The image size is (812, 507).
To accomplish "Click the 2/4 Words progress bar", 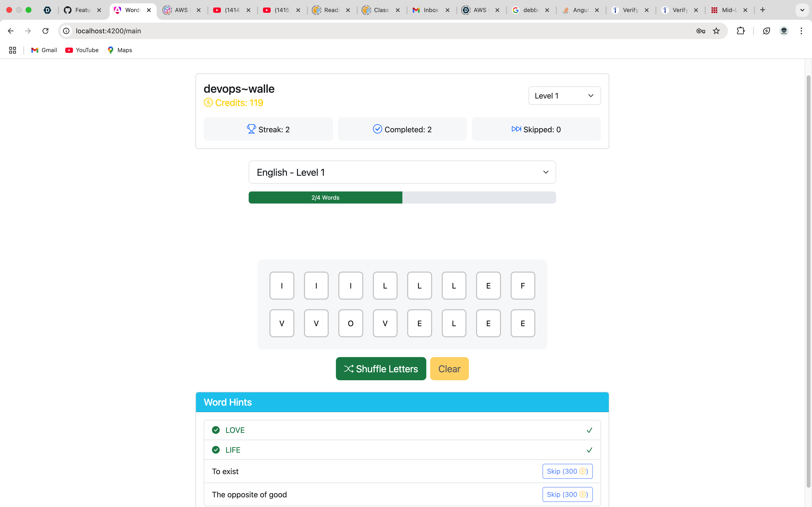I will tap(402, 197).
